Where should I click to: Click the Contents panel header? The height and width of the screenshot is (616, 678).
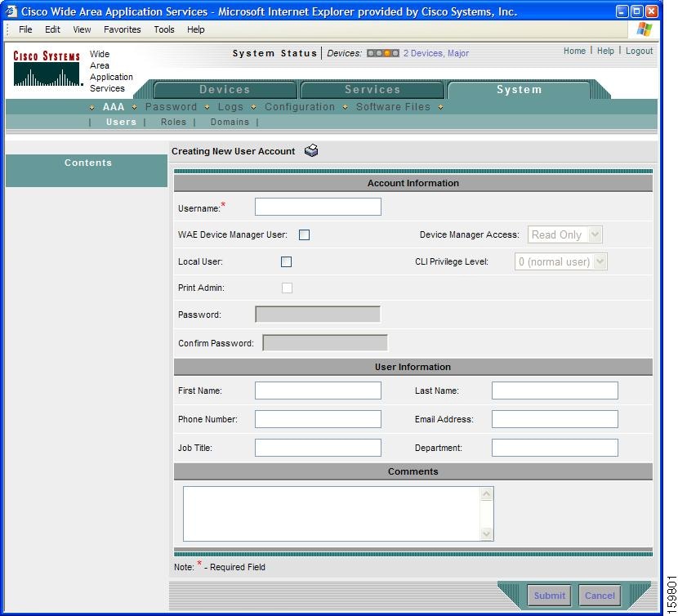click(x=87, y=171)
